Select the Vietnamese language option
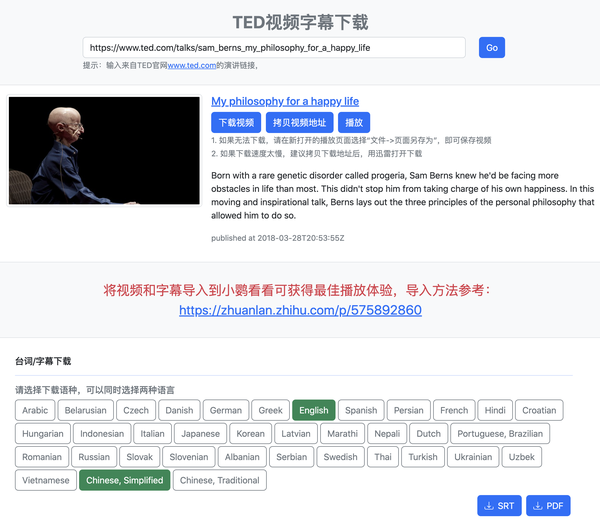 click(46, 480)
